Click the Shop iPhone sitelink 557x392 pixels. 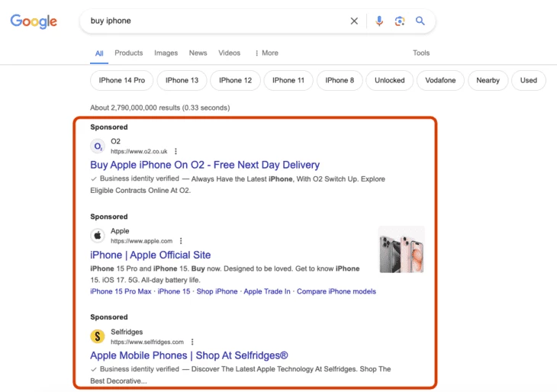217,291
